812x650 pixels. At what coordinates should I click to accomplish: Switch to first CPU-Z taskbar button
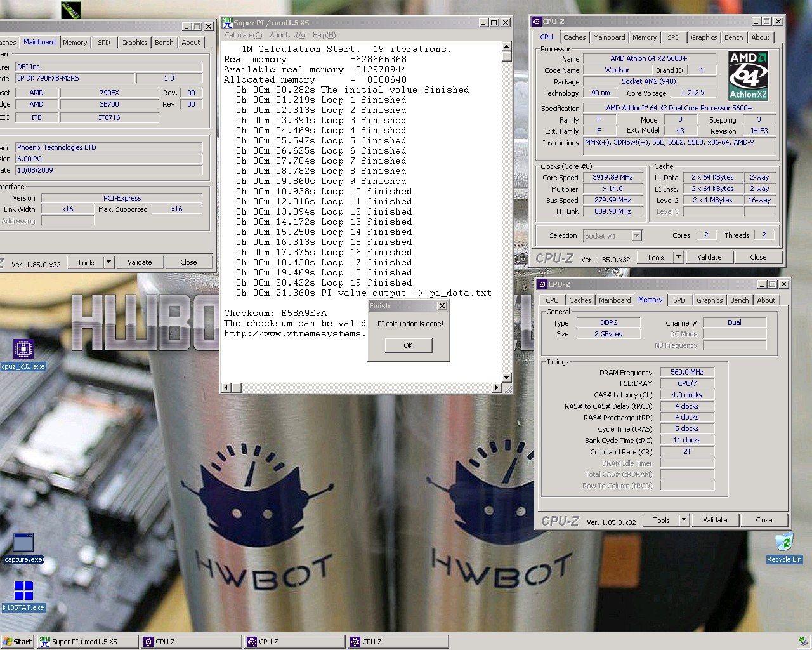point(191,642)
